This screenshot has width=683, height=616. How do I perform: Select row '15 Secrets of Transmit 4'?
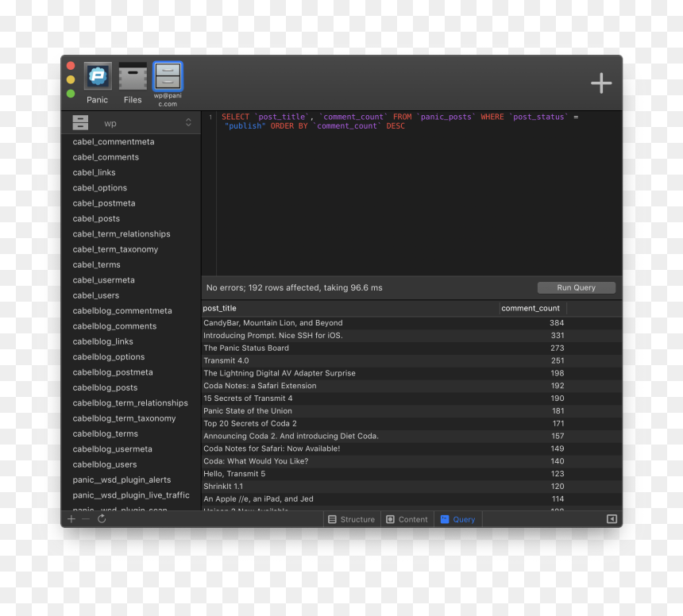411,398
